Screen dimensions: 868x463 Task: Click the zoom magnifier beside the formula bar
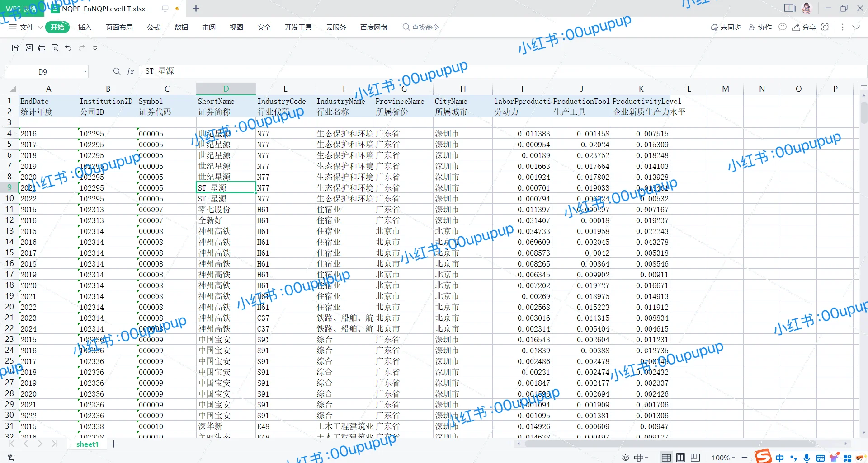pos(117,71)
